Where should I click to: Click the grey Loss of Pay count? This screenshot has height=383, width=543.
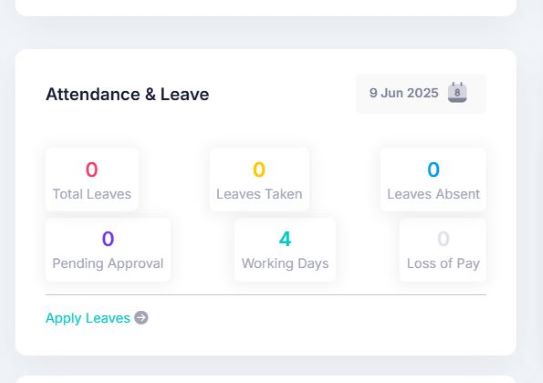pos(443,239)
